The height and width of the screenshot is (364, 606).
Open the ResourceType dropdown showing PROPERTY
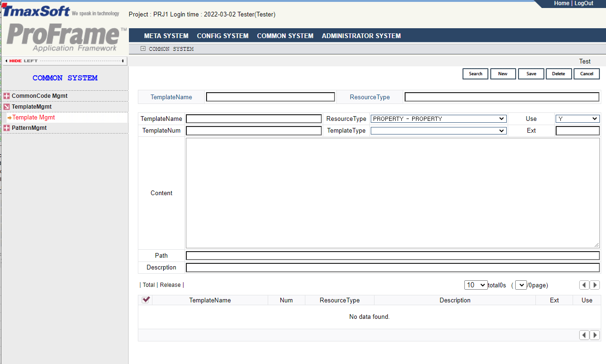[x=438, y=119]
